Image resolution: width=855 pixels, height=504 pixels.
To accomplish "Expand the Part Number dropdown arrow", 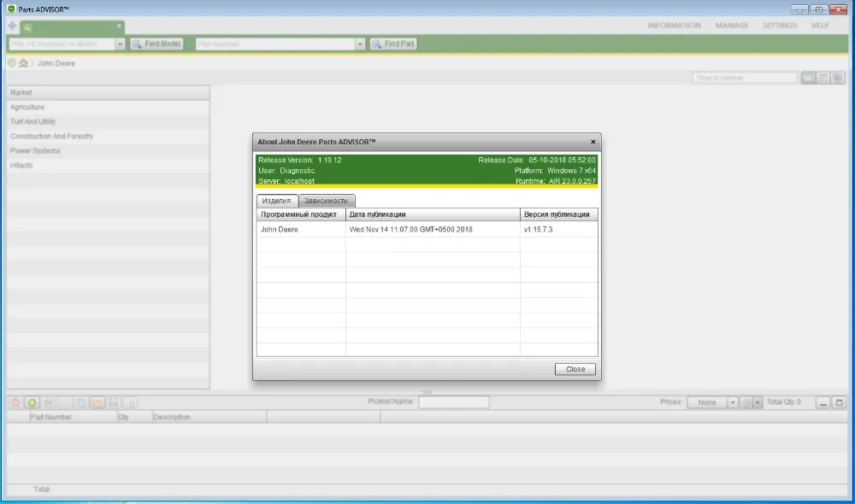I will point(360,44).
